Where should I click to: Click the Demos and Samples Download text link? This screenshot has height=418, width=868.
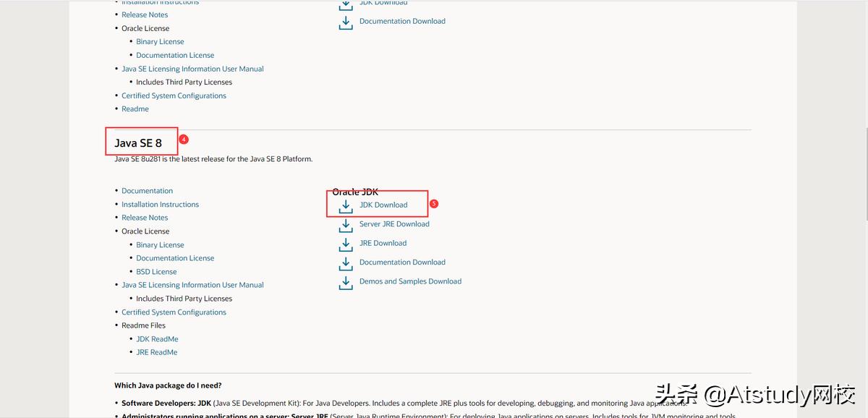(x=410, y=281)
